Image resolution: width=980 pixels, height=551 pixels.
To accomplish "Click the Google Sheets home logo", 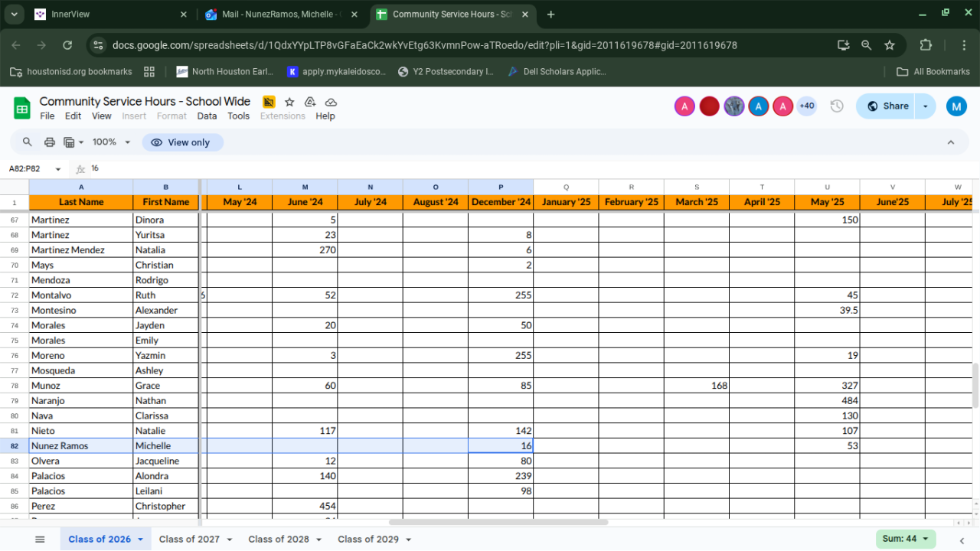I will coord(21,108).
